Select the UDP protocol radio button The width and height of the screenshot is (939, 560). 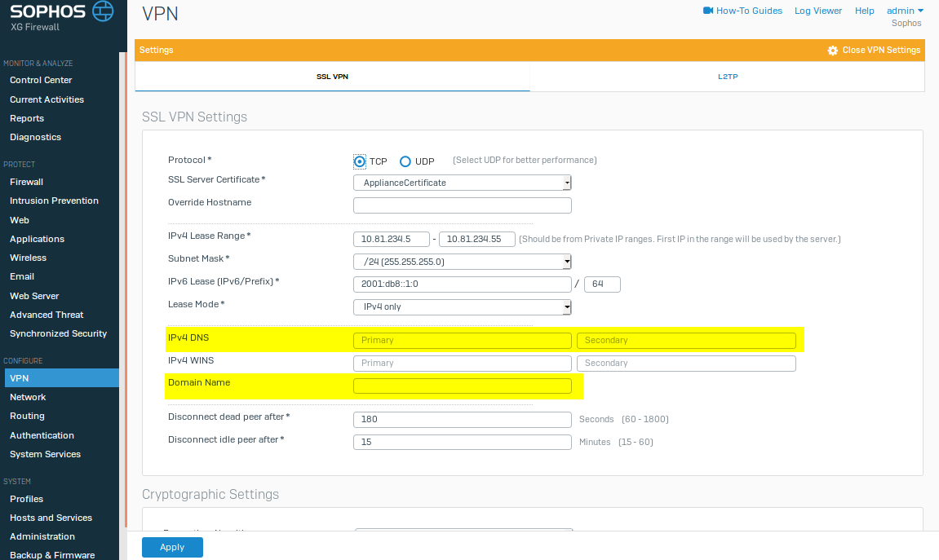tap(405, 161)
